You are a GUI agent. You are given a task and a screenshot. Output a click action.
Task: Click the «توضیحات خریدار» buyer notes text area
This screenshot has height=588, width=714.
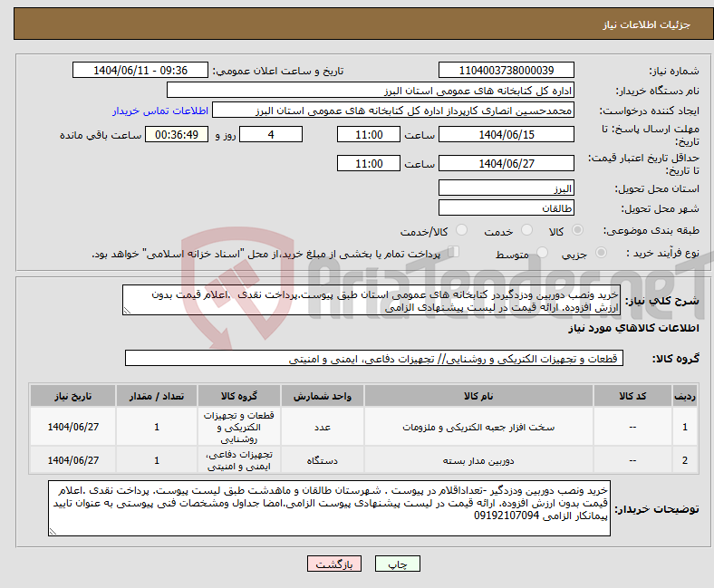coord(332,507)
